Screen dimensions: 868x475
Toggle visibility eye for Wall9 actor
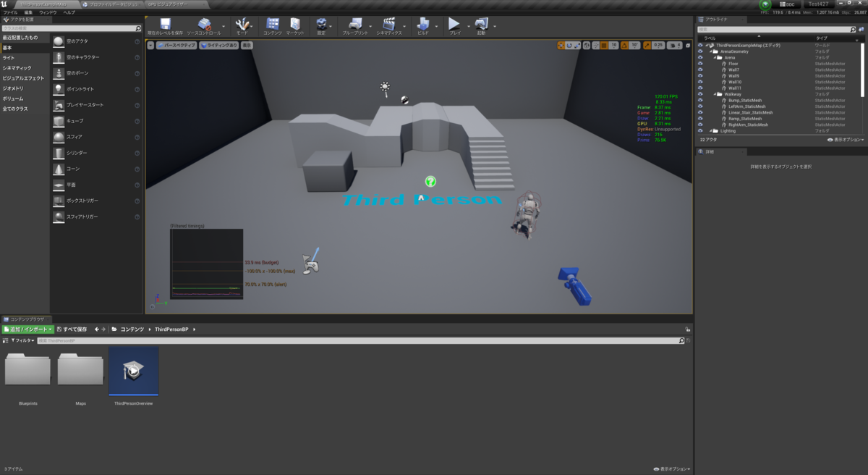pyautogui.click(x=700, y=76)
